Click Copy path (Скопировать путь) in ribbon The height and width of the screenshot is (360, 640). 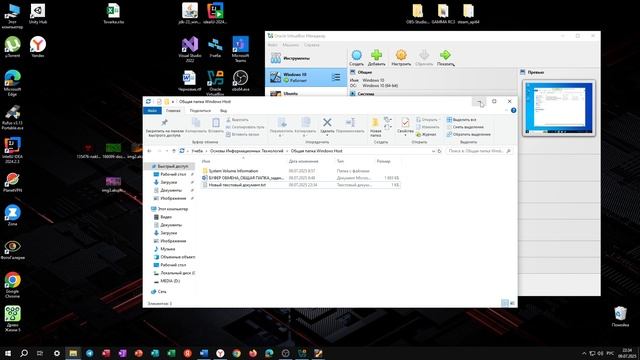click(x=245, y=127)
